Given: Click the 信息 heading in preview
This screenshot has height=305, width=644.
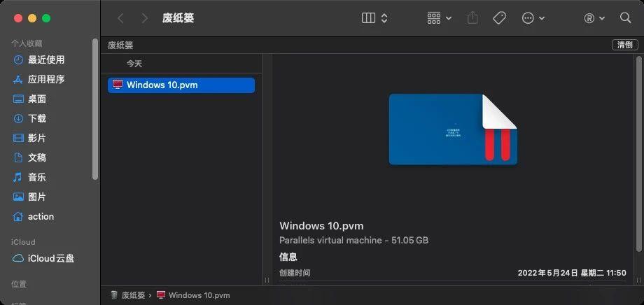Looking at the screenshot, I should (x=288, y=257).
